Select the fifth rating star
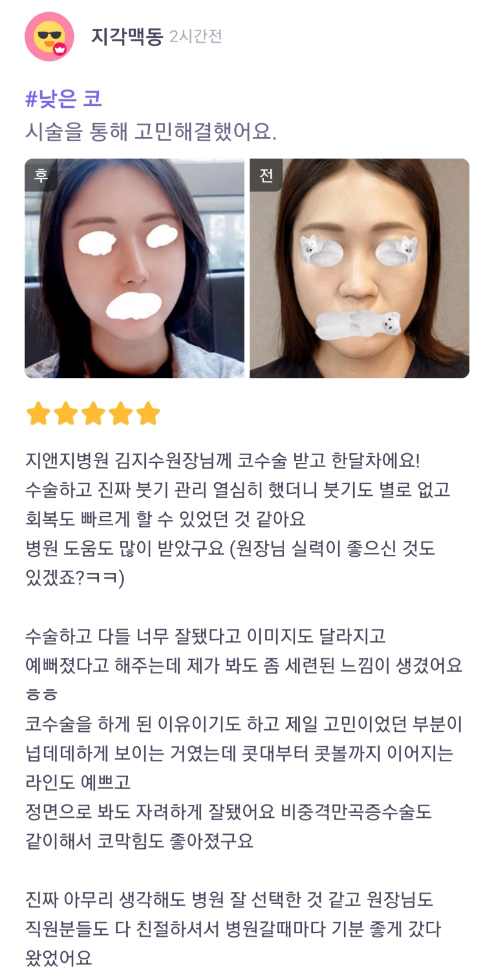 pos(148,413)
